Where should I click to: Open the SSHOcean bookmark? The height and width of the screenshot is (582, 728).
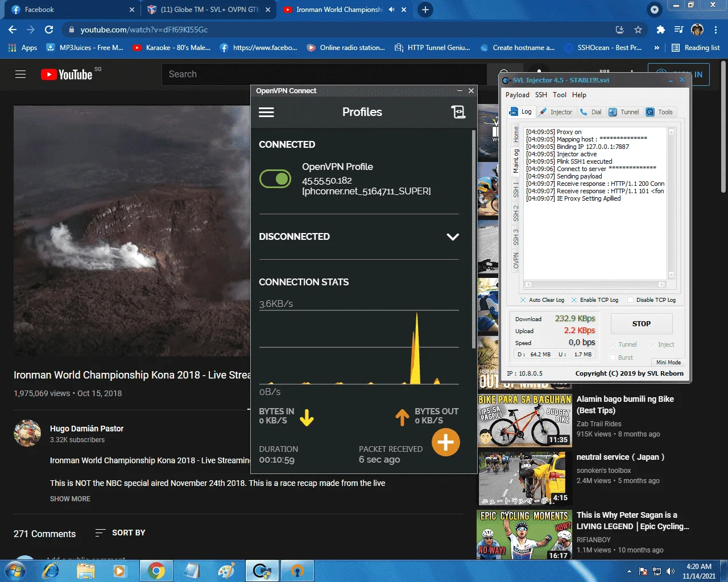click(x=603, y=48)
